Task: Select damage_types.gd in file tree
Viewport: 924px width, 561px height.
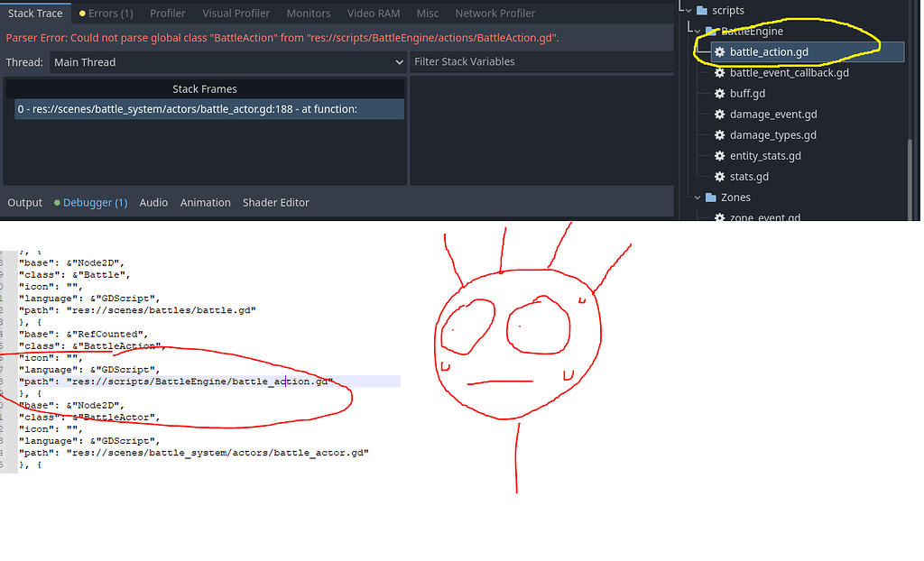Action: tap(773, 135)
